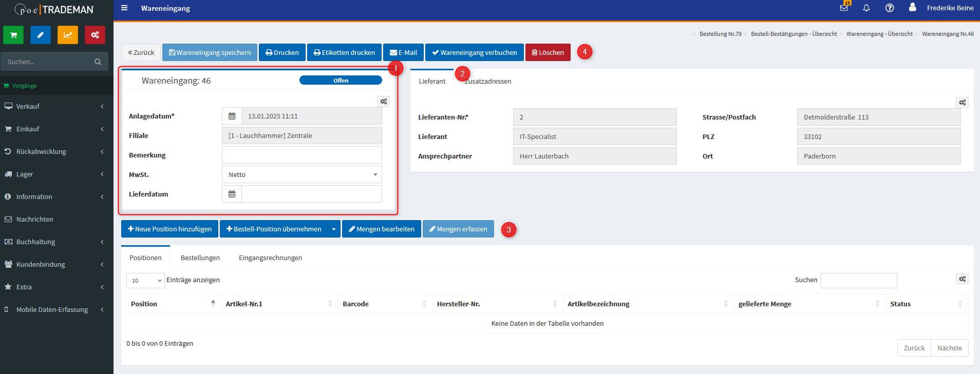Click the red Löschen button
The image size is (980, 374).
coord(548,53)
